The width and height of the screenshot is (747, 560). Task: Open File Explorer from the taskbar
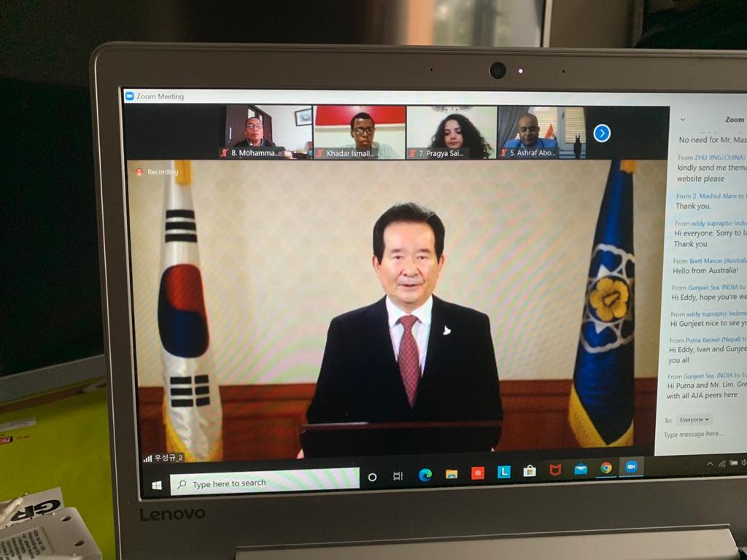click(x=451, y=474)
